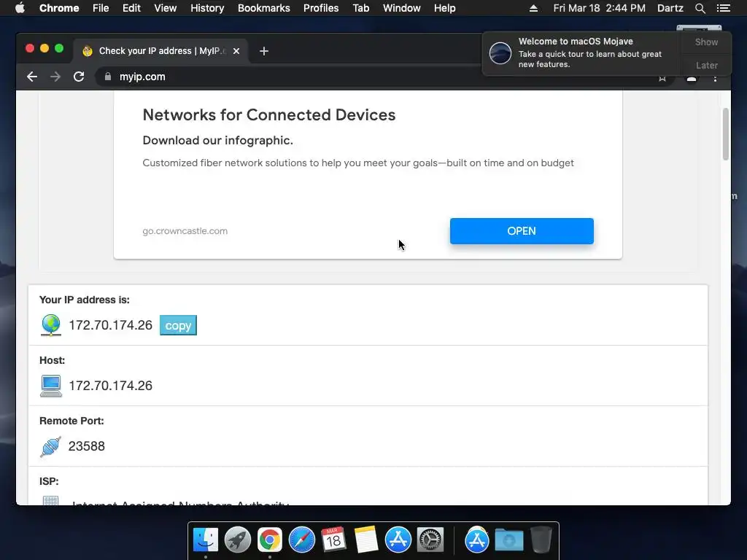This screenshot has height=560, width=747.
Task: Open Finder from the dock
Action: (x=206, y=540)
